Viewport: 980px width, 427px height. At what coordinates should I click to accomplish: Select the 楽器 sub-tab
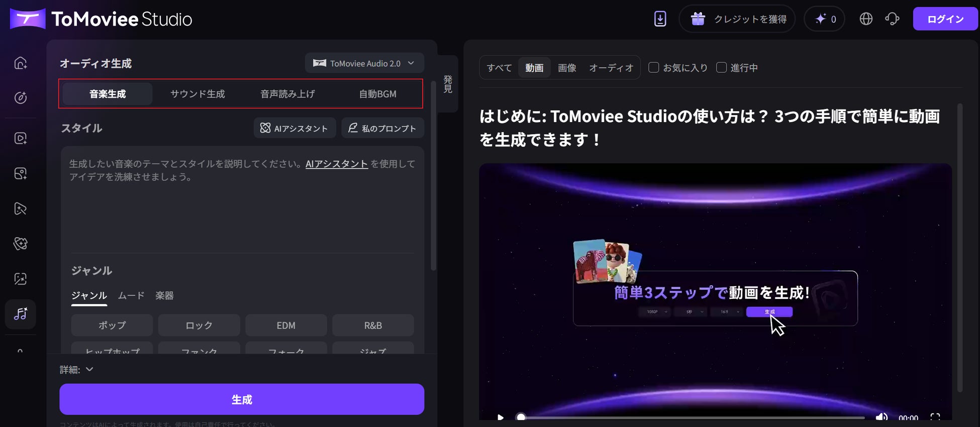(164, 295)
